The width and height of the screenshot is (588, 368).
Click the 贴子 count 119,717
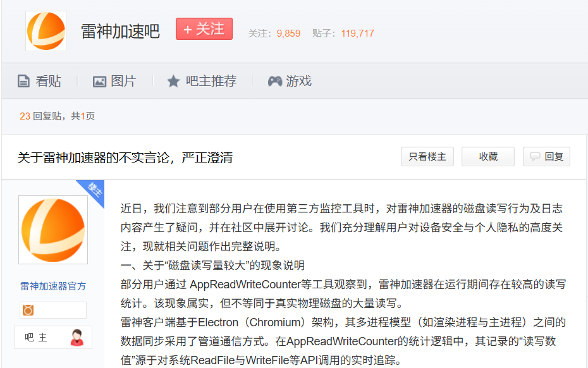(x=357, y=34)
